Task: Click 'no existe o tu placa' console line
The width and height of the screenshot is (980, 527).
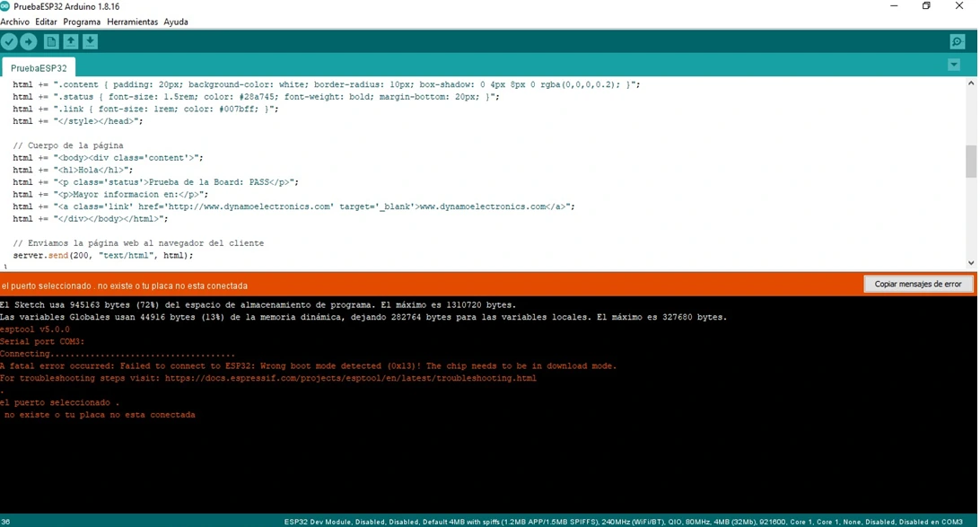Action: pos(99,415)
